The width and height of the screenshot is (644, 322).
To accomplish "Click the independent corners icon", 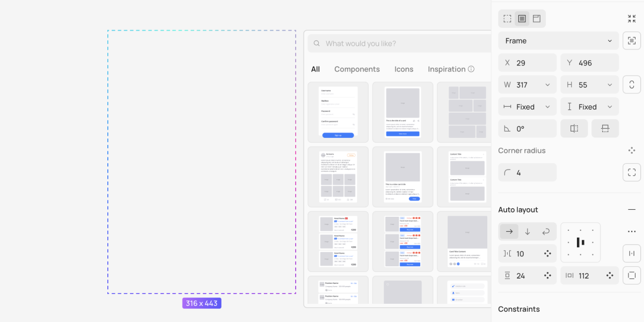I will [x=632, y=173].
